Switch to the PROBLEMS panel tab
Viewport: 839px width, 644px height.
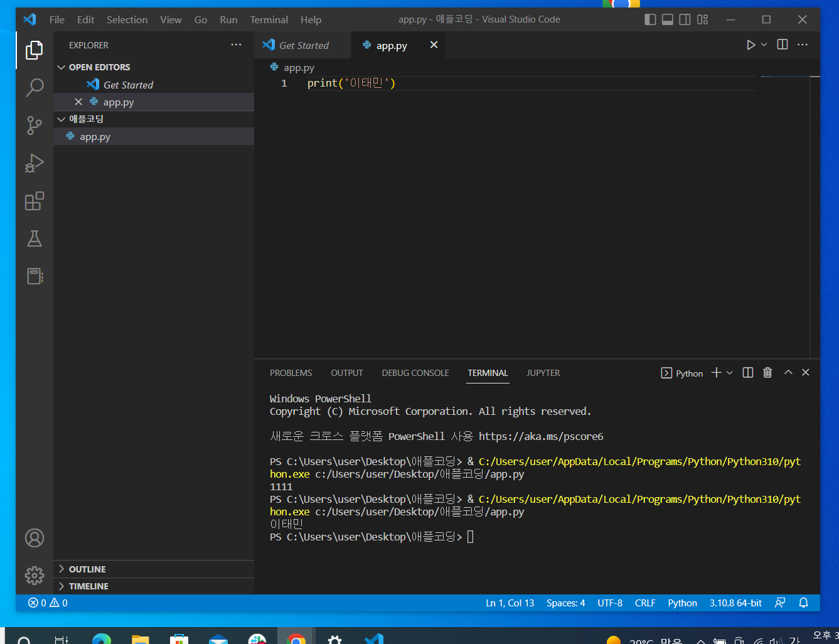tap(291, 373)
